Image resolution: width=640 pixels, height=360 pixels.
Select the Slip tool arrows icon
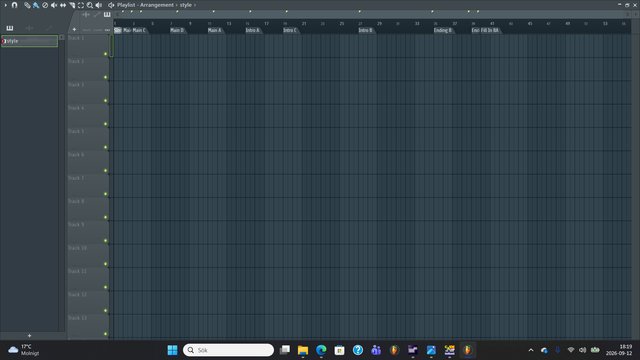(63, 5)
